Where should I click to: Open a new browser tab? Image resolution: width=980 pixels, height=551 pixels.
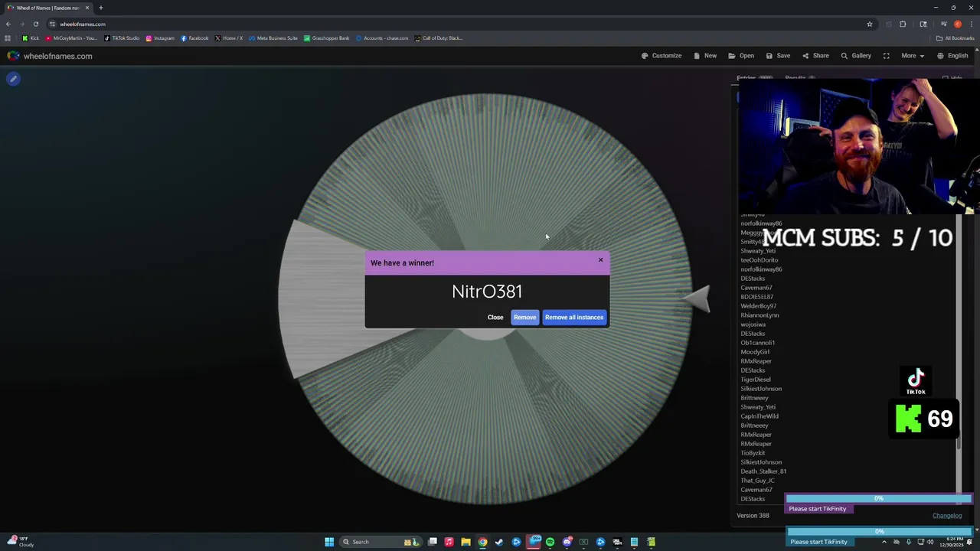click(x=100, y=8)
